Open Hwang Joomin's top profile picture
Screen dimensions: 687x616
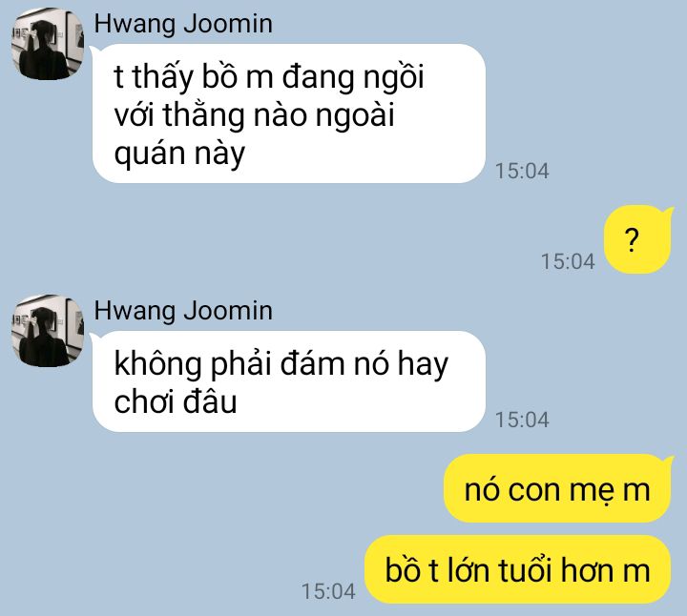(x=48, y=43)
